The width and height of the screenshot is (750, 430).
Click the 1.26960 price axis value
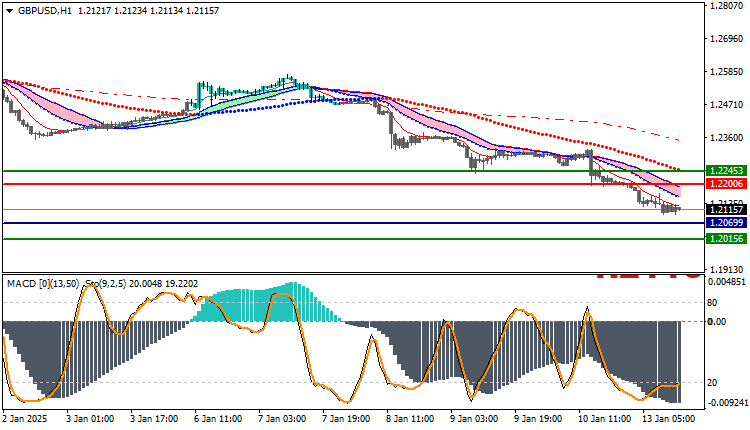727,39
